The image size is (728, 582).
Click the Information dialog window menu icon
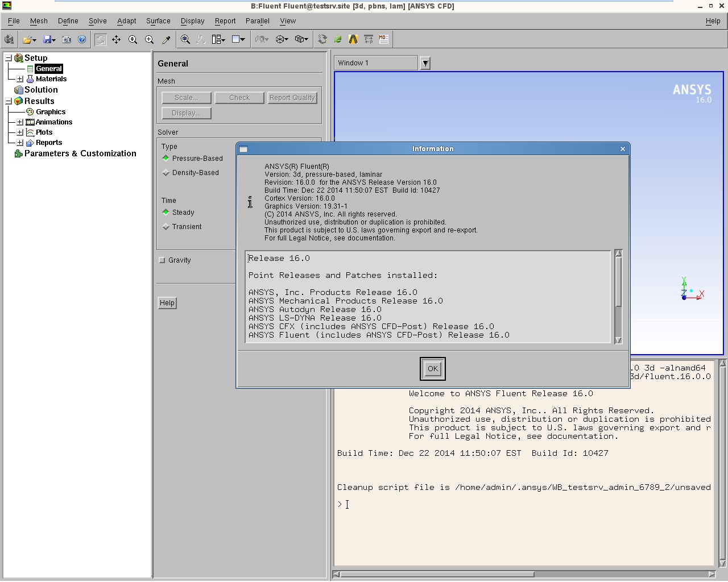click(x=243, y=149)
